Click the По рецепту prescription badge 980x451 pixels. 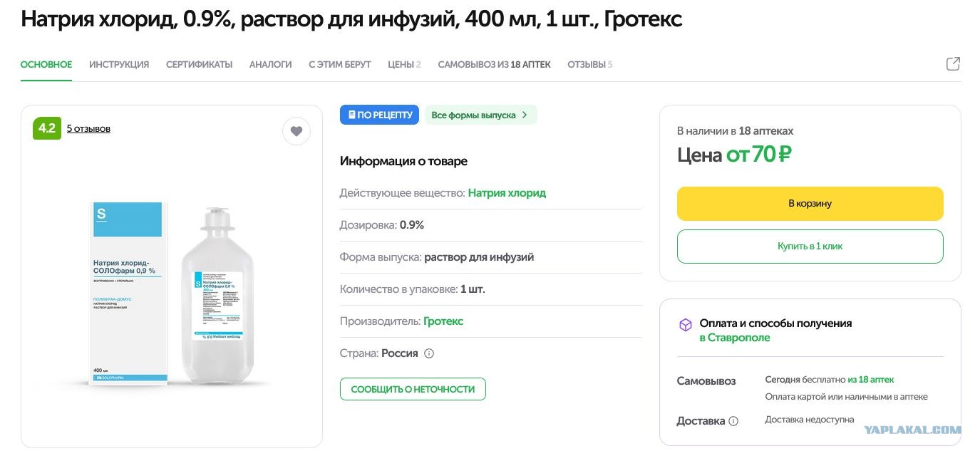(x=380, y=115)
